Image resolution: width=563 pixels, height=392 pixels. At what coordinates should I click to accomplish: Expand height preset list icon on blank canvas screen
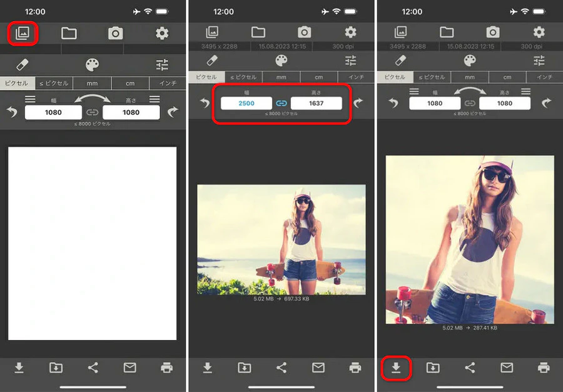coord(155,99)
